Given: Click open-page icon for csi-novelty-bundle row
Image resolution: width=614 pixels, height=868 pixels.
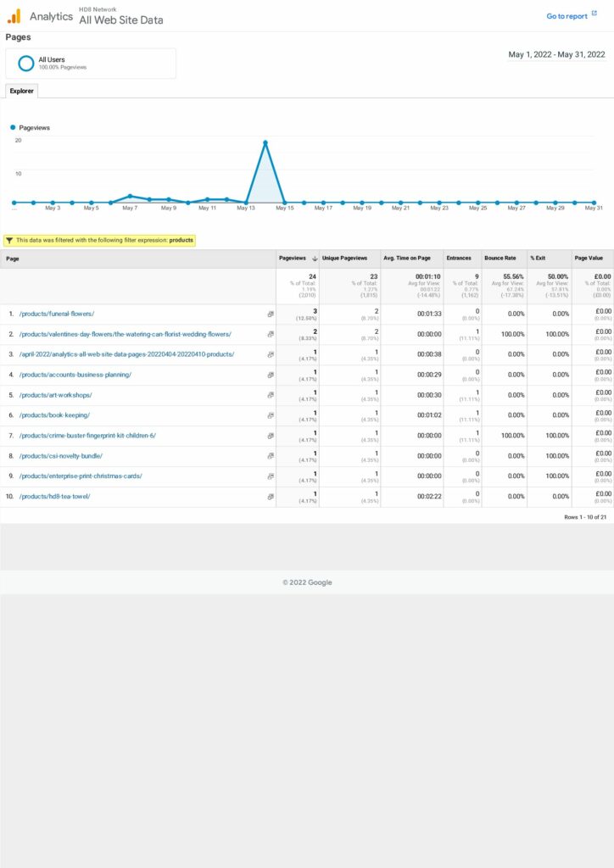Looking at the screenshot, I should pos(271,456).
